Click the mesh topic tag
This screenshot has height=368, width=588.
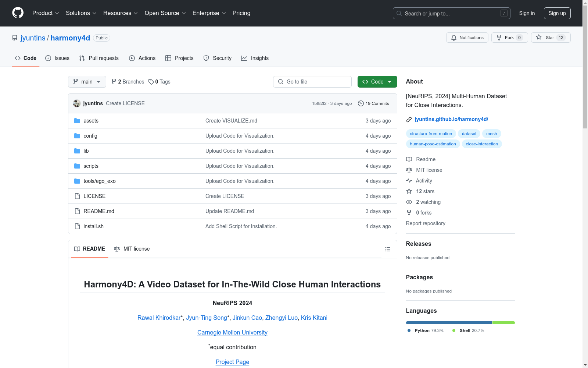(x=492, y=134)
